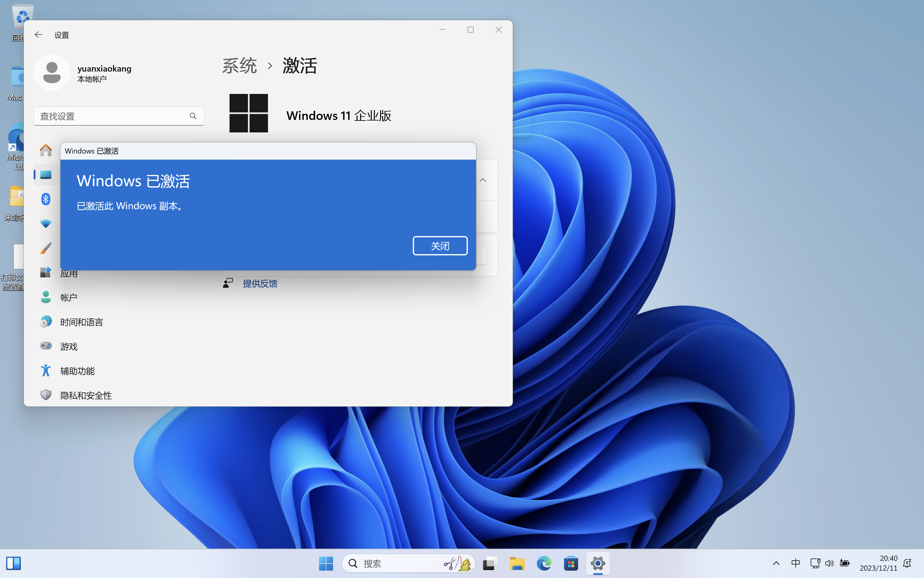This screenshot has height=578, width=924.
Task: Launch Microsoft Edge from the taskbar
Action: click(544, 563)
